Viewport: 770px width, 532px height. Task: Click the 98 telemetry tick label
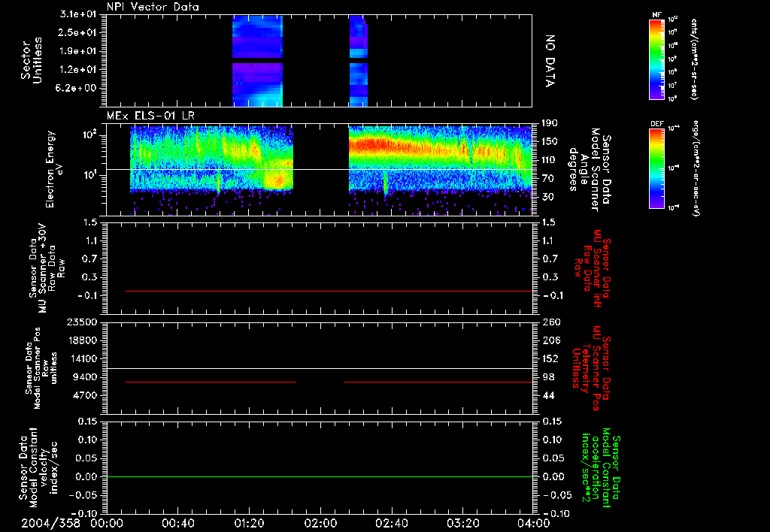(x=548, y=377)
